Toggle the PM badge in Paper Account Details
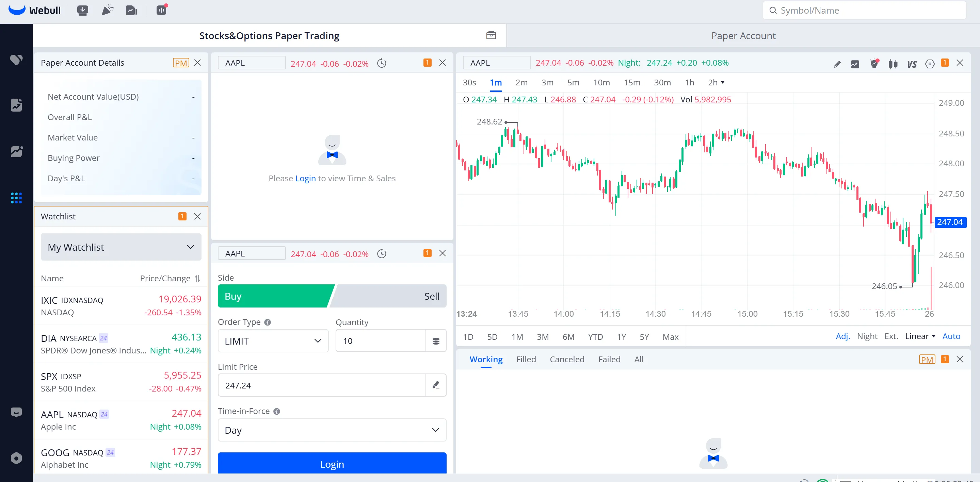980x482 pixels. tap(181, 63)
